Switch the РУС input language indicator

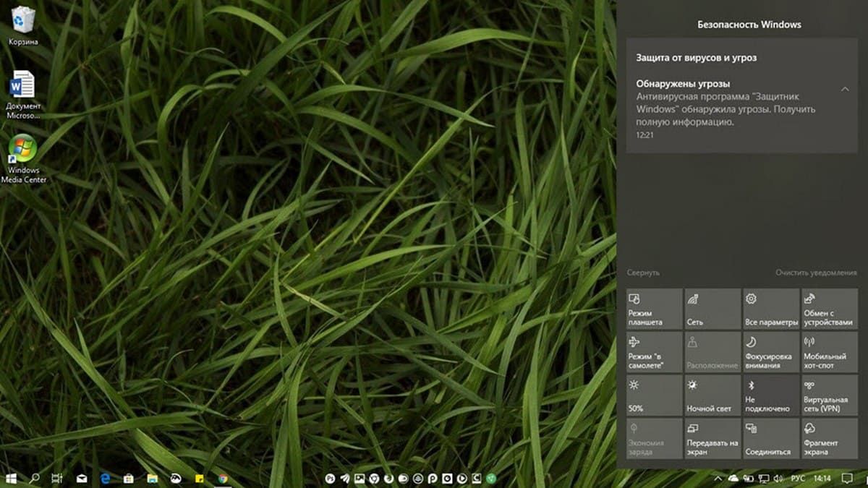(799, 479)
